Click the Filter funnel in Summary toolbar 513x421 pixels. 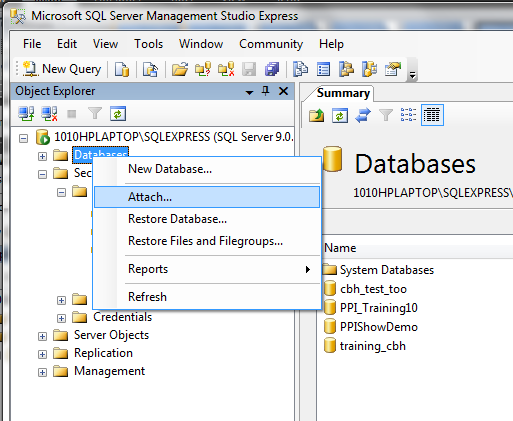[386, 115]
